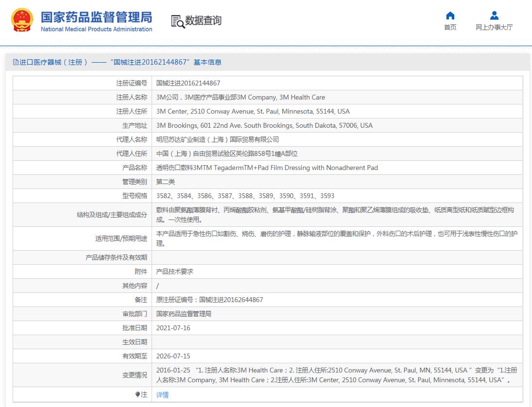Click the 注册人住所 row label
This screenshot has height=407, width=532.
132,111
